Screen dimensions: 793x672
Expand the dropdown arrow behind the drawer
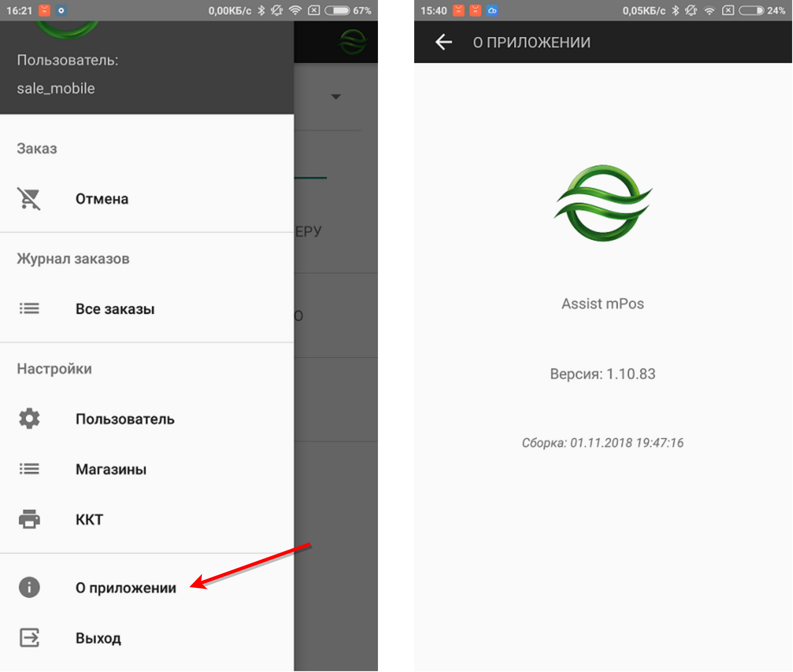(x=336, y=97)
